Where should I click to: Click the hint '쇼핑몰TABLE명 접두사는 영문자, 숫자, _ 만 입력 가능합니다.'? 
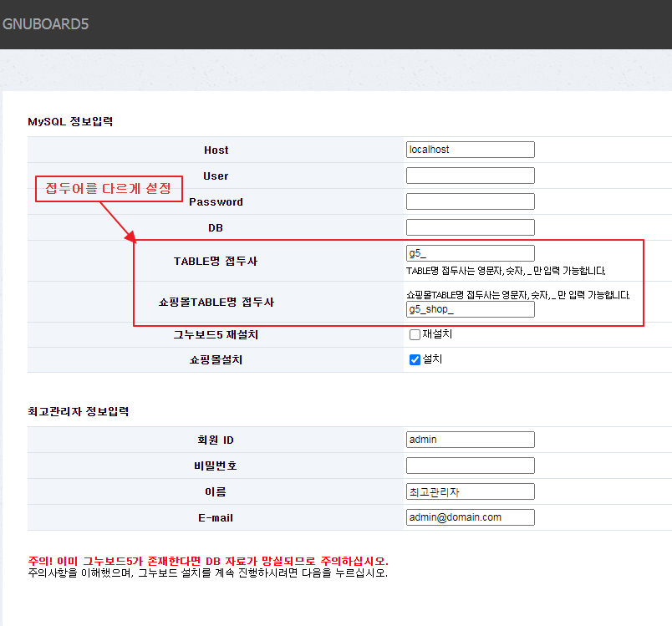click(518, 295)
